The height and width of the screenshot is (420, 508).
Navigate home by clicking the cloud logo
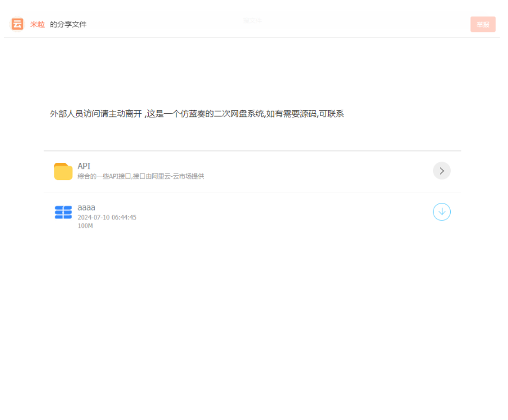tap(17, 24)
